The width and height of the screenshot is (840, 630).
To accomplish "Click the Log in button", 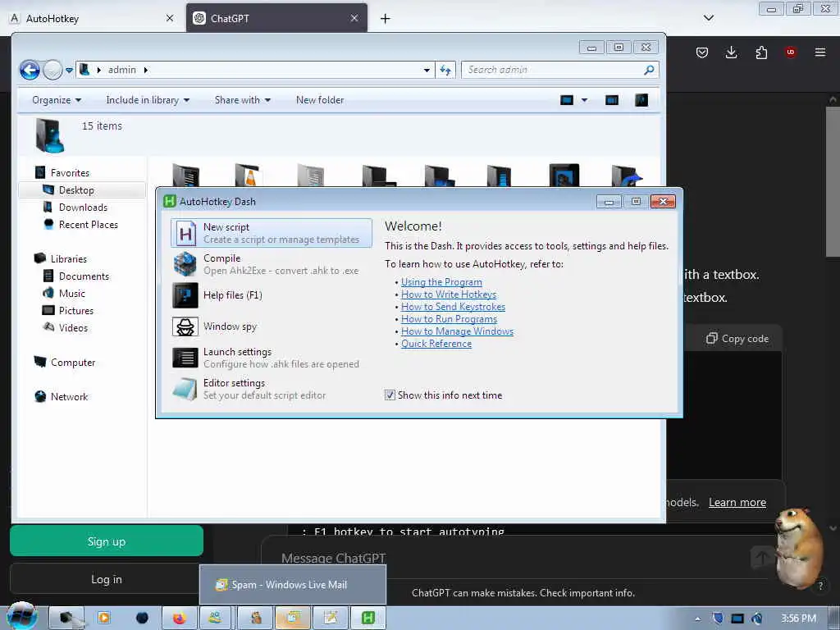I will 107,579.
